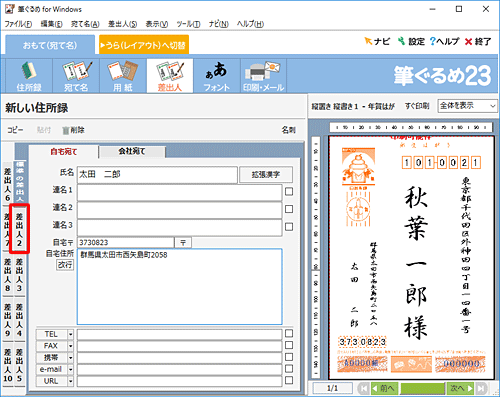Open the ファイル(F) menu
The image size is (500, 397).
(18, 24)
